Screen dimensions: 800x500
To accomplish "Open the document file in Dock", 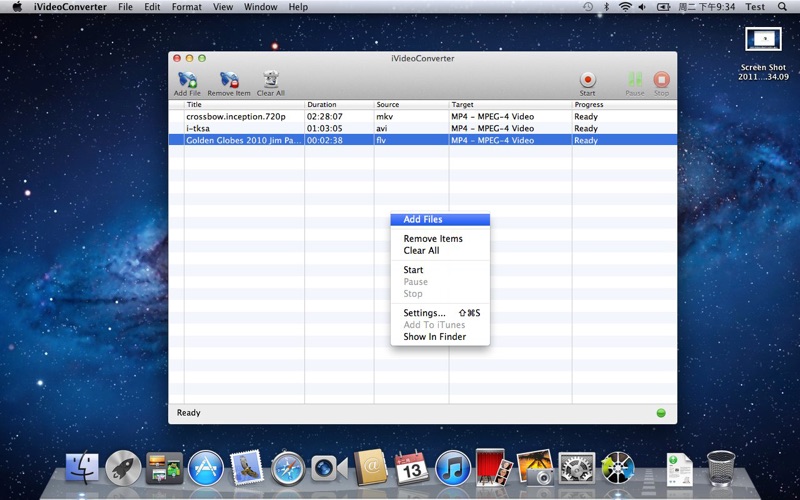I will click(680, 469).
